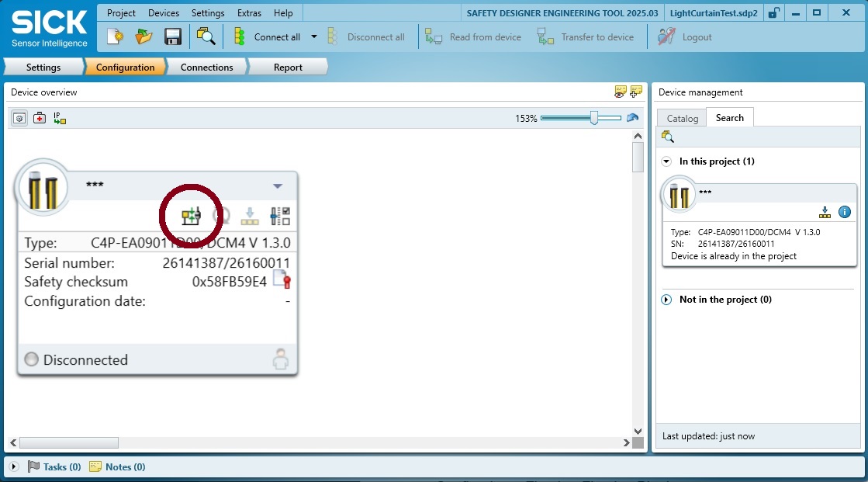Click the vertical scrollbar down arrow
This screenshot has width=868, height=482.
click(x=638, y=431)
